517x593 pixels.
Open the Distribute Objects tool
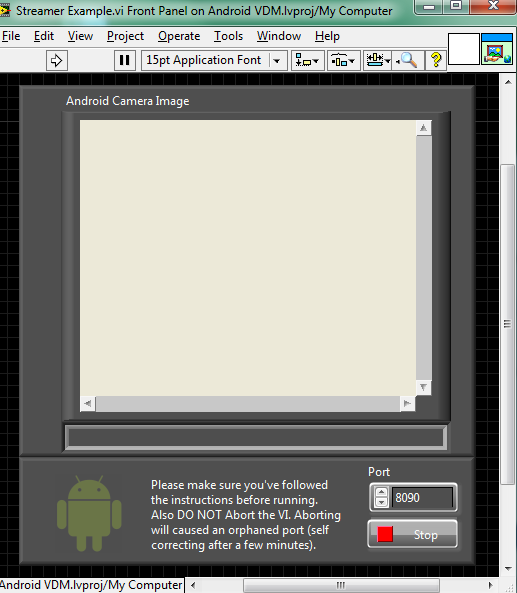tap(343, 61)
